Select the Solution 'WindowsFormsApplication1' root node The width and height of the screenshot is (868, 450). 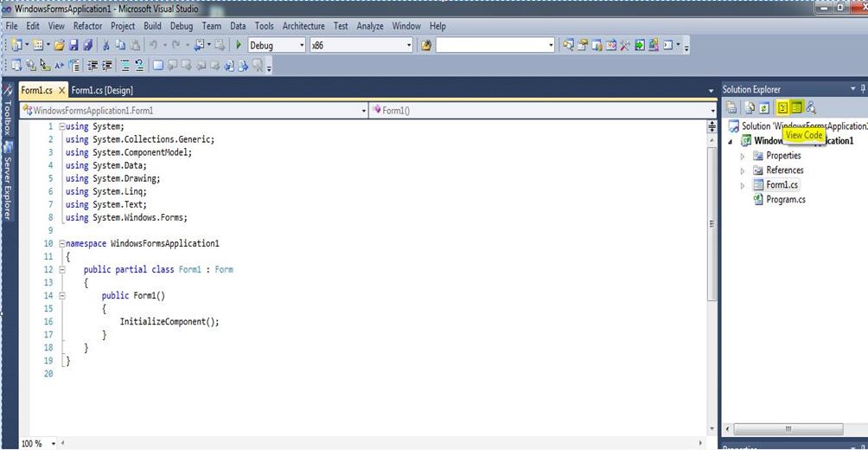(804, 125)
